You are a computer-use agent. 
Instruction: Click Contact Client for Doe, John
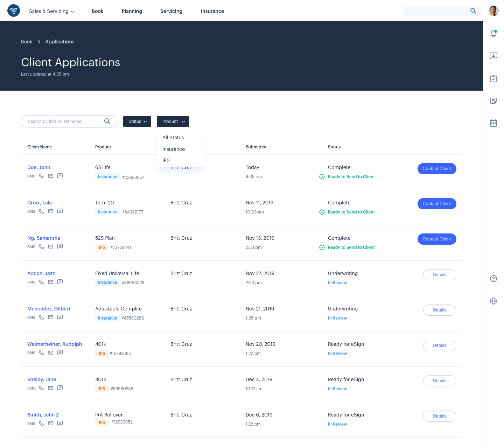(437, 169)
